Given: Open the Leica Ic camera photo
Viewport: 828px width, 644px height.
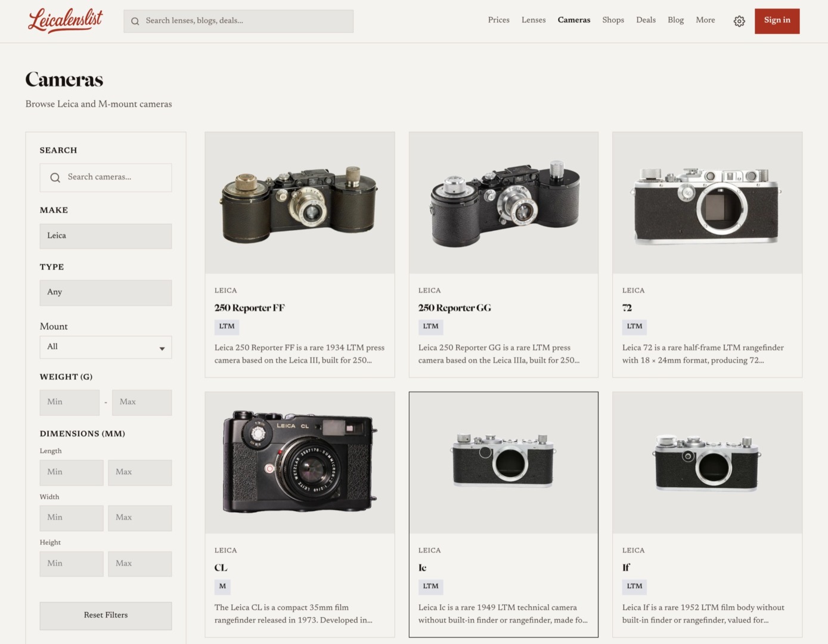Looking at the screenshot, I should [504, 463].
